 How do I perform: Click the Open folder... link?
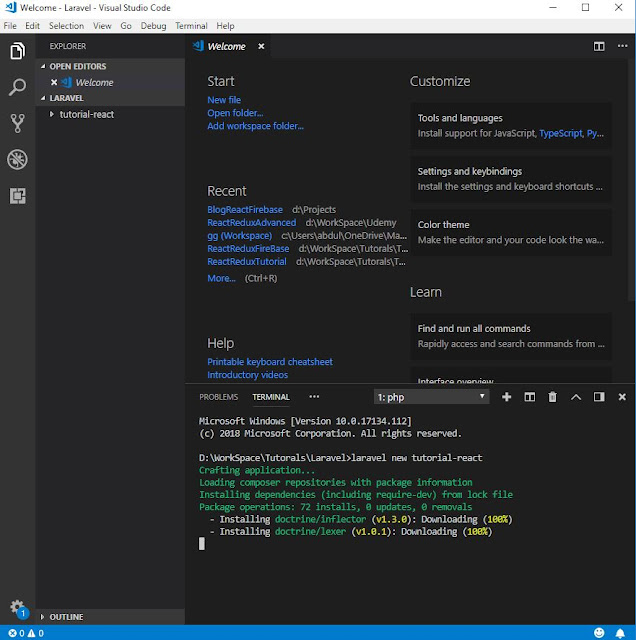pos(235,113)
